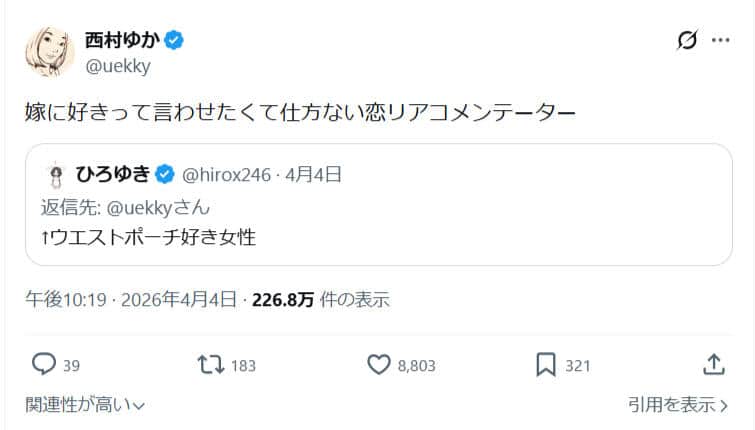Click the reply speech bubble icon
Screen dimensions: 755x430
click(x=44, y=365)
